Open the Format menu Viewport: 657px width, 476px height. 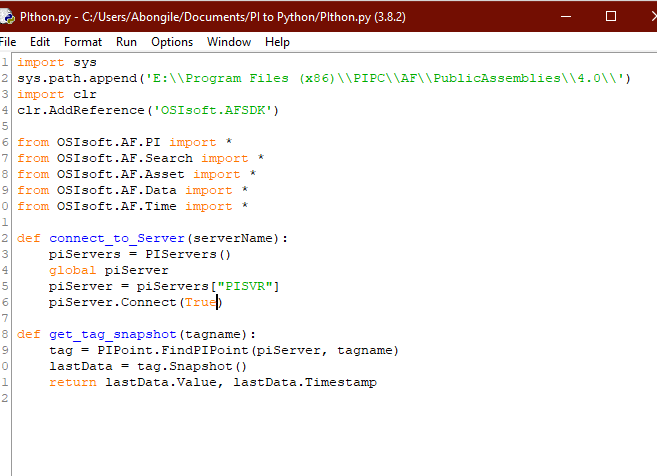(83, 42)
